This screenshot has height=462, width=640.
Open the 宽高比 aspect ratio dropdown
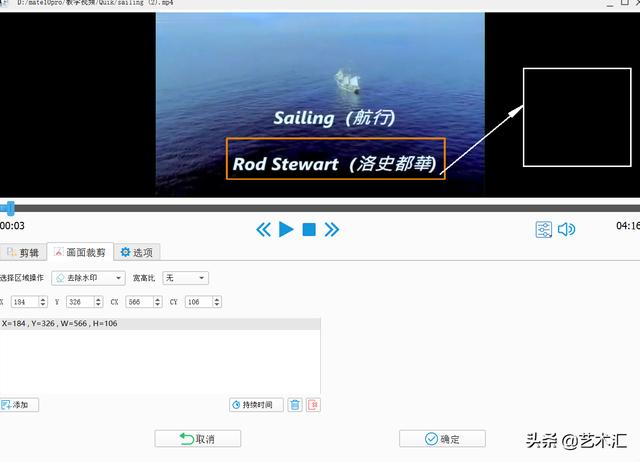(x=185, y=278)
